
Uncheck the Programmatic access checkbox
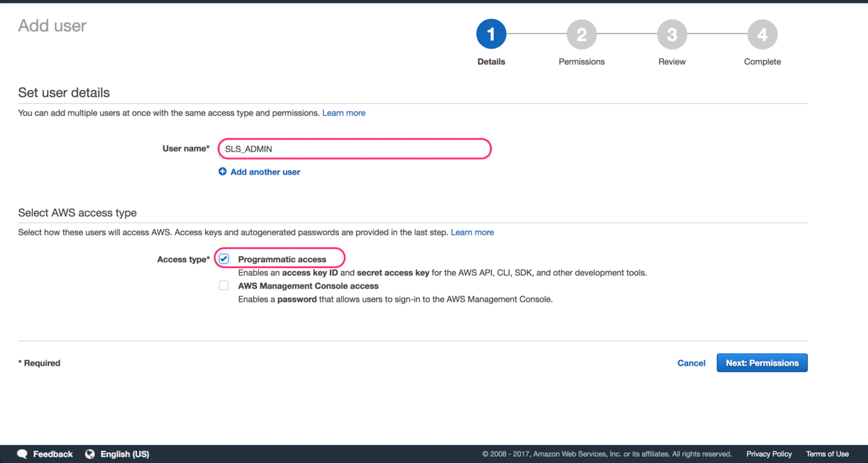(224, 259)
